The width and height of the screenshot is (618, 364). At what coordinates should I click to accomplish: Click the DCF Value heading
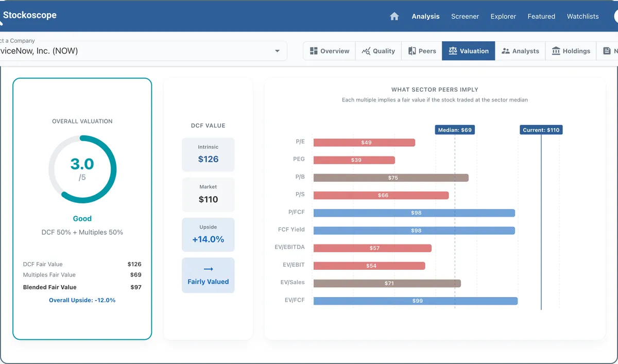point(208,126)
